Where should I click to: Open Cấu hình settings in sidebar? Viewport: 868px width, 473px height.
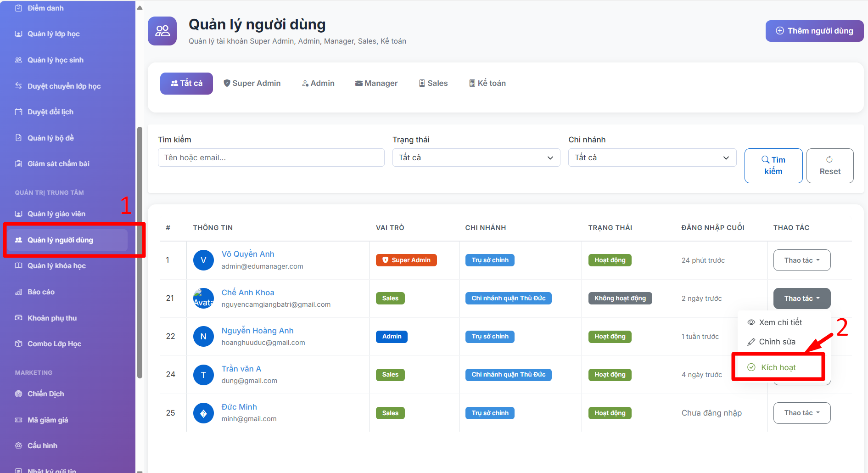[x=42, y=446]
